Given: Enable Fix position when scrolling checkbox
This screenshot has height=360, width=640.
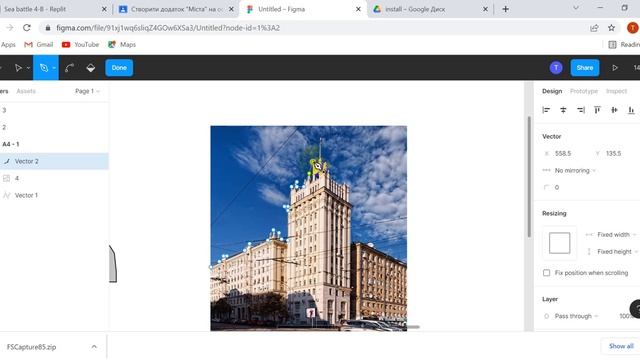Looking at the screenshot, I should [x=547, y=273].
